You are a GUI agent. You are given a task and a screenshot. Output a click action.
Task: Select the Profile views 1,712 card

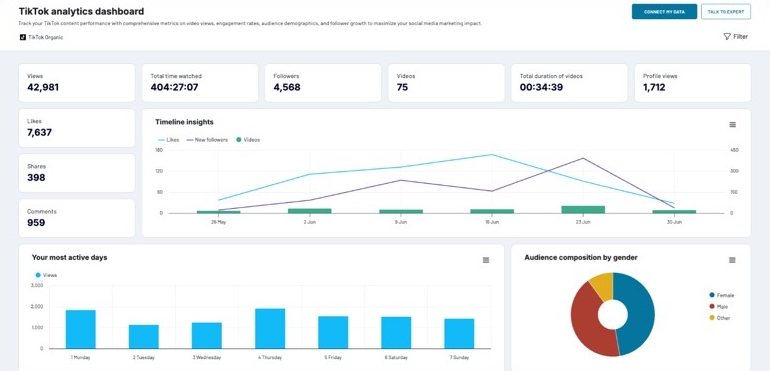692,83
